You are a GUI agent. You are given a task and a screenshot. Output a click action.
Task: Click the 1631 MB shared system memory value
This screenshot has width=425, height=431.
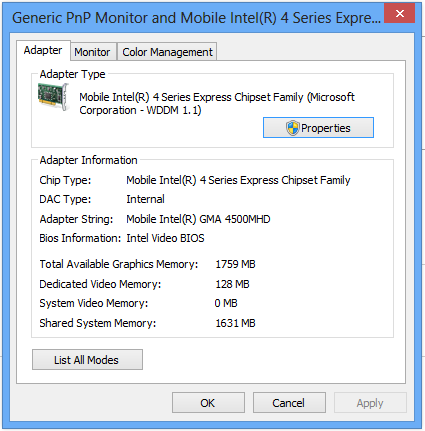click(x=235, y=323)
